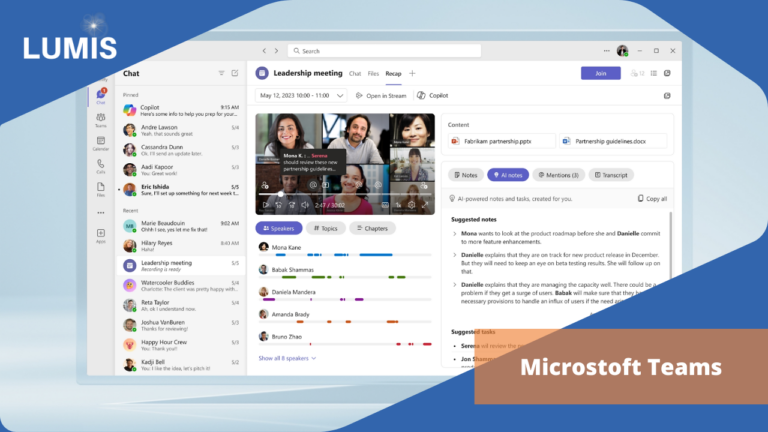Click the Open in Stream icon button
Image resolution: width=768 pixels, height=432 pixels.
(381, 96)
